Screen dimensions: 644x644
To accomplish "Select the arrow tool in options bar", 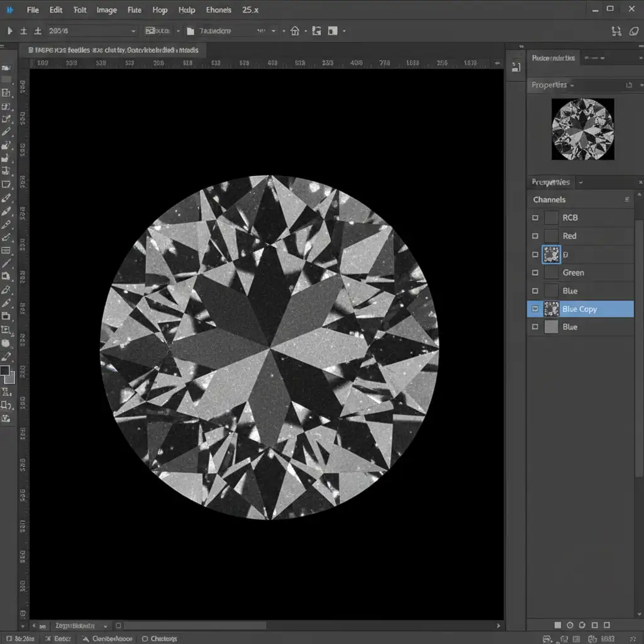I will click(x=9, y=31).
